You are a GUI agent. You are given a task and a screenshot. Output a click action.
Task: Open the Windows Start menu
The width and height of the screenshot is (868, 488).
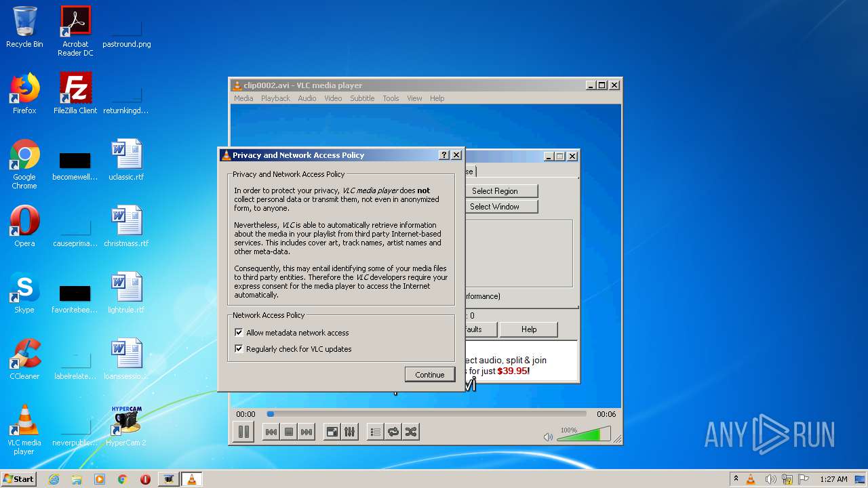[18, 479]
